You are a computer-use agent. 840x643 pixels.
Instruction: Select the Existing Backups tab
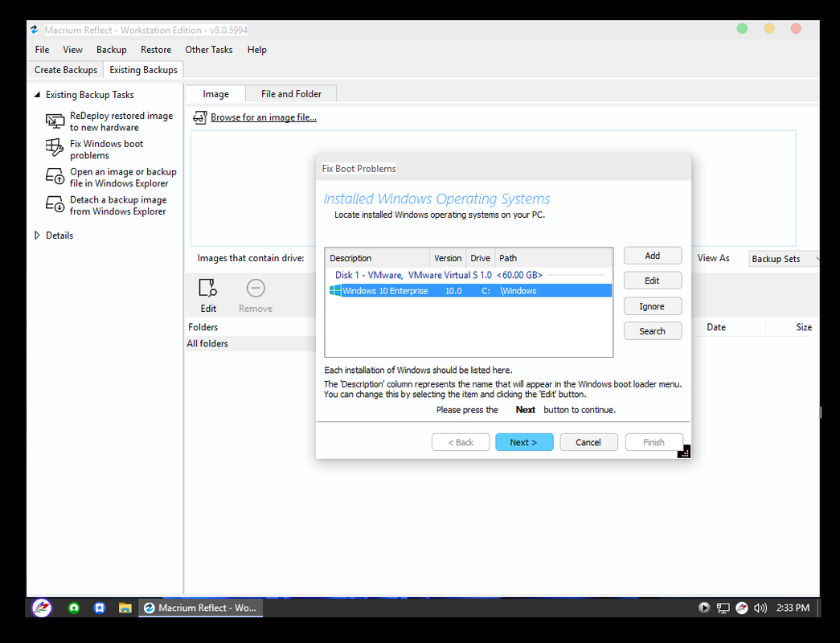click(x=143, y=70)
